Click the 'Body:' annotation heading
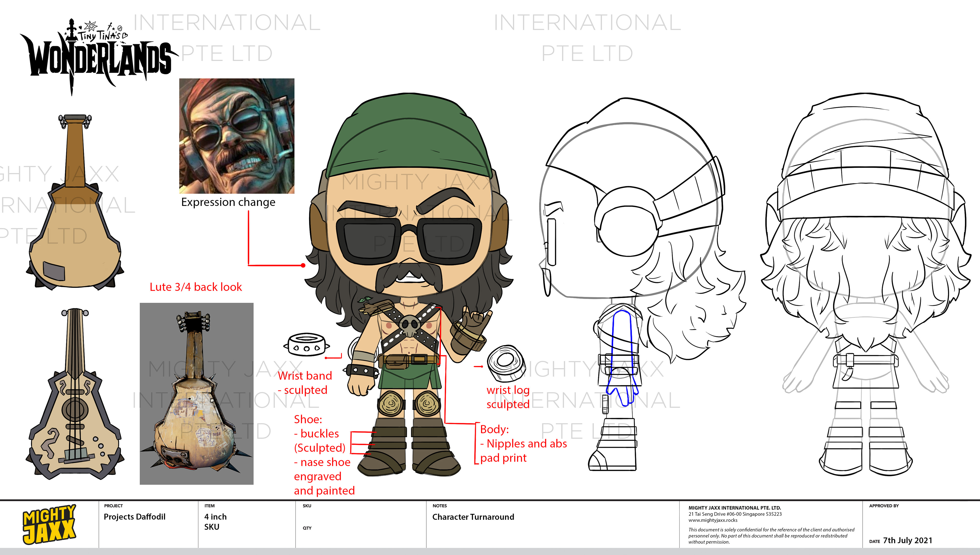 [494, 429]
